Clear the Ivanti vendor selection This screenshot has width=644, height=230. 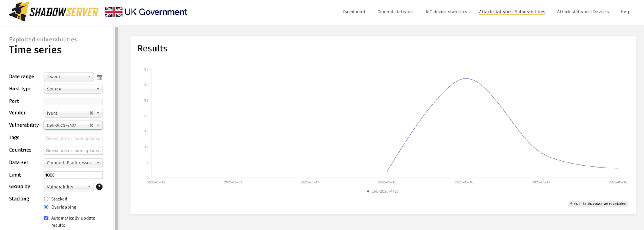click(91, 113)
